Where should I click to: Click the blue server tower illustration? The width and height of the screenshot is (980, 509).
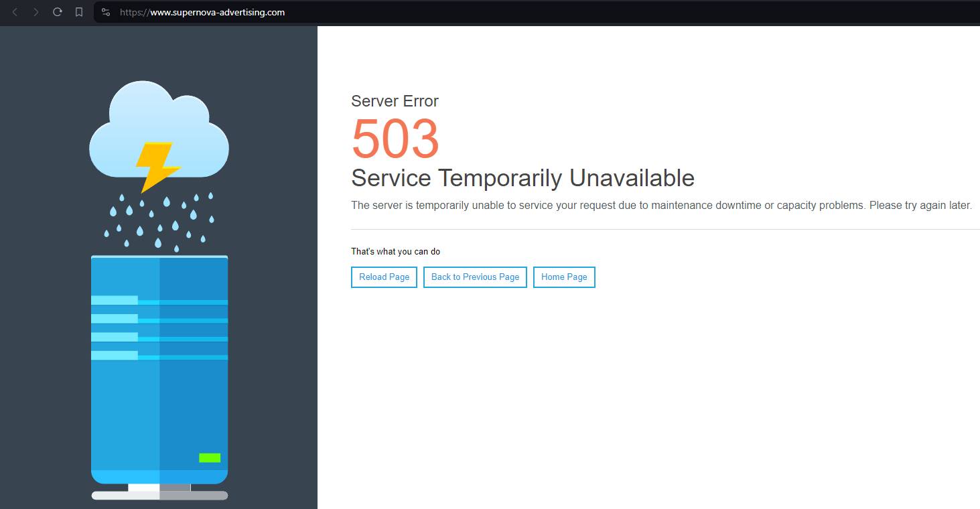159,402
